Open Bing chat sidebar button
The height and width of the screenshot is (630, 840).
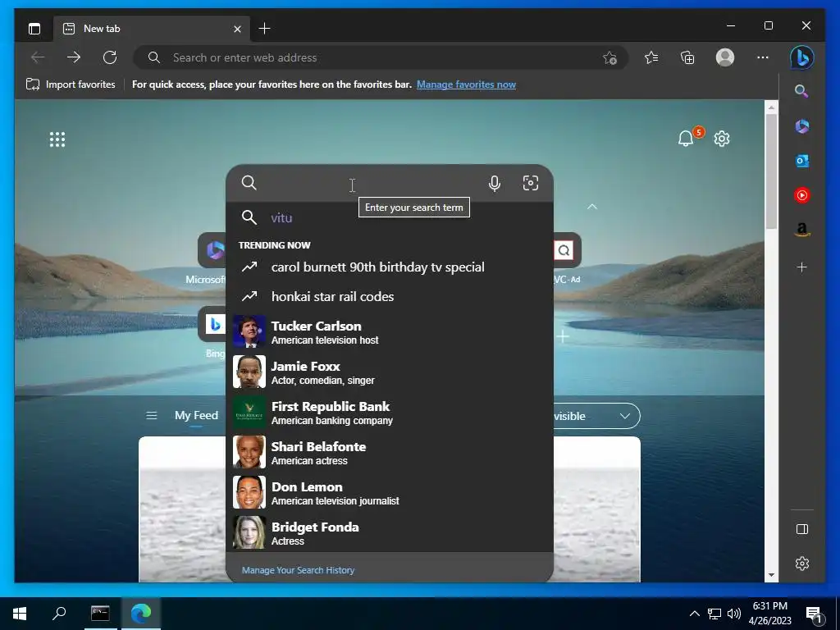pos(801,57)
